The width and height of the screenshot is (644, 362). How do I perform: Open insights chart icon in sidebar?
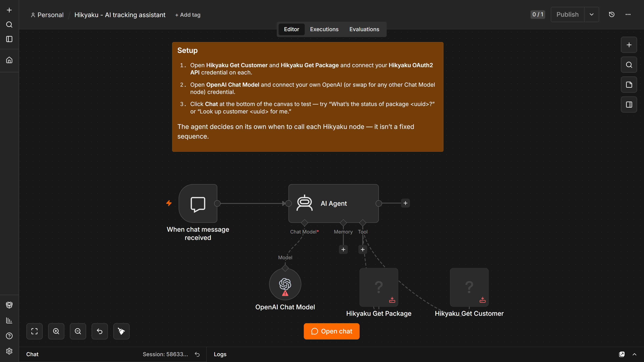point(9,320)
